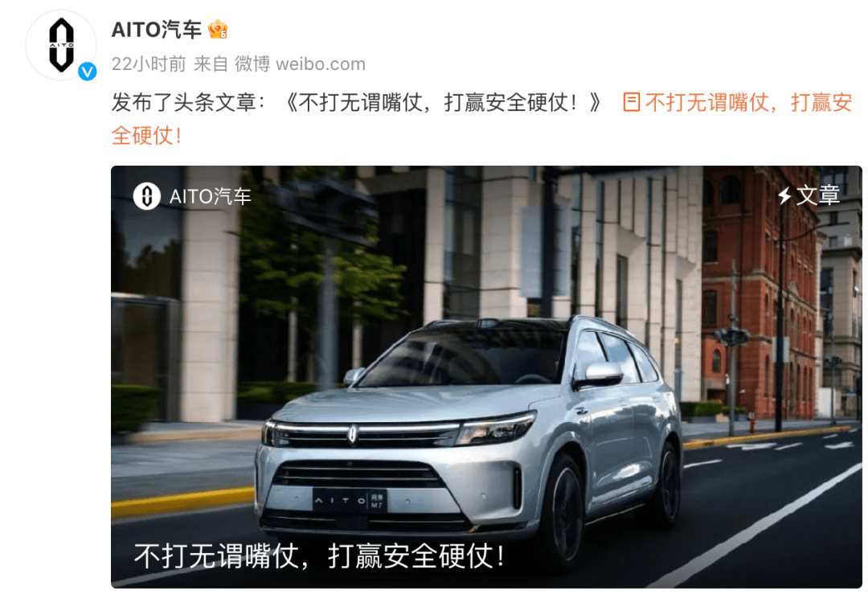868x603 pixels.
Task: Click the AITO emblem on car grille
Action: click(352, 434)
